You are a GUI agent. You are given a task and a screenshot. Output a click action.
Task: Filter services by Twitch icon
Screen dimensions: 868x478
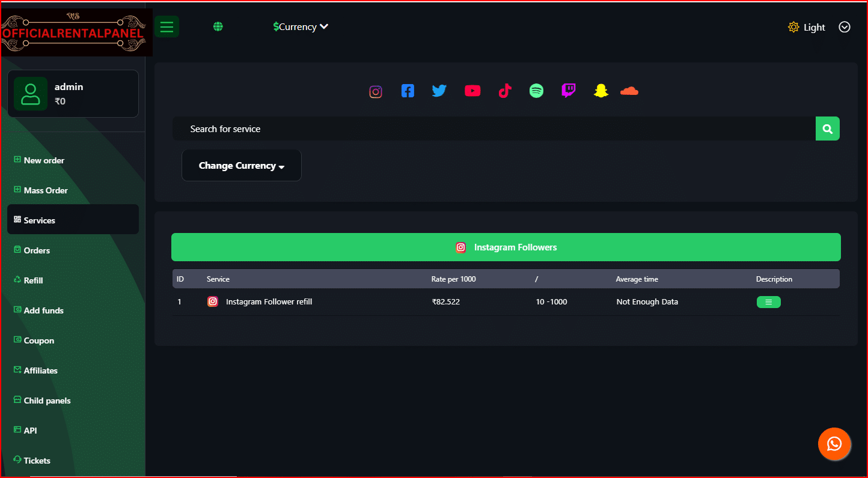point(568,91)
